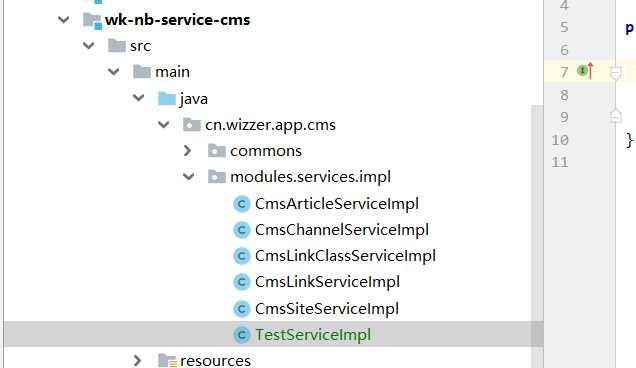
Task: Collapse the src folder node
Action: (88, 45)
